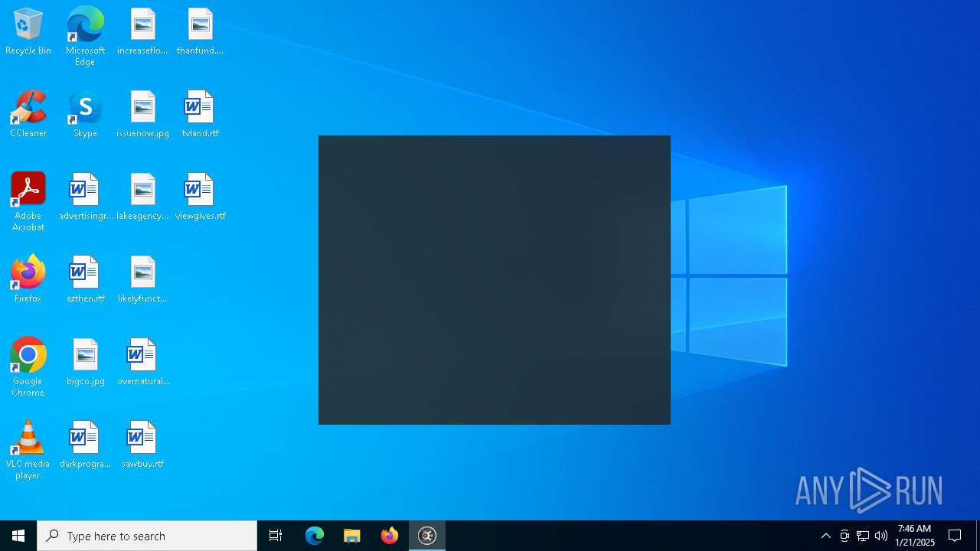Select the lakeagency... image file
Viewport: 980px width, 551px height.
tap(142, 197)
